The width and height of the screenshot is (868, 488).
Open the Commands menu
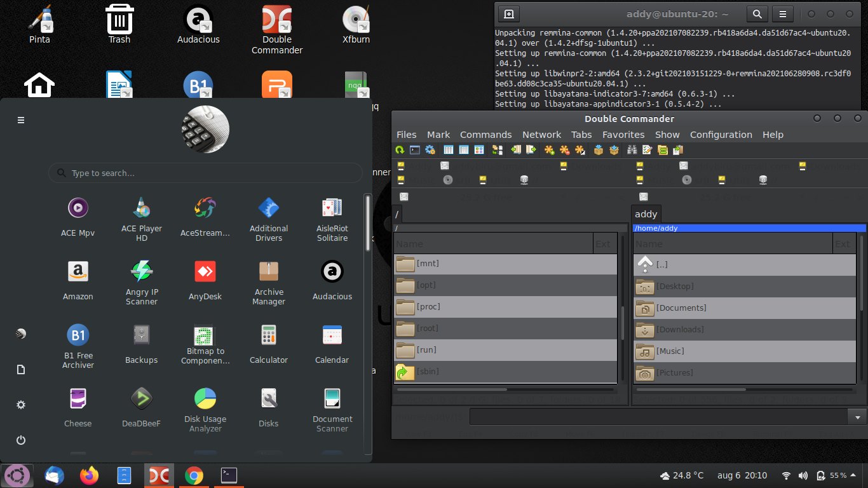[x=486, y=135]
